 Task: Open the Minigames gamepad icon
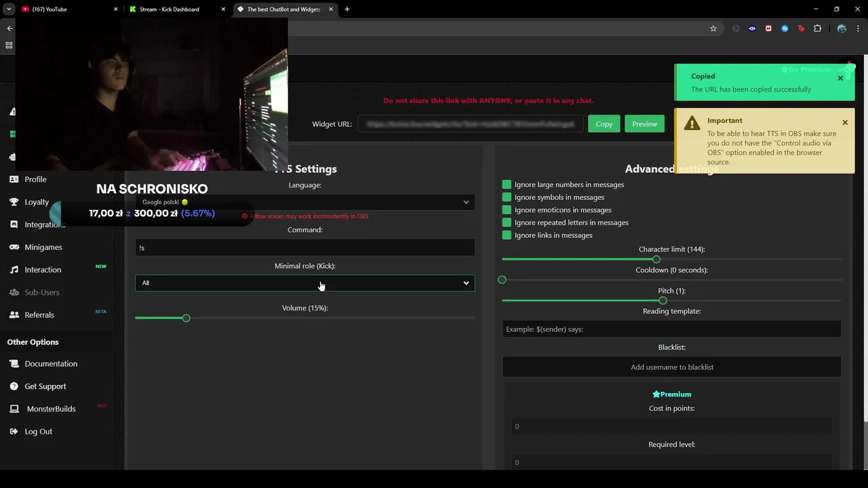click(x=14, y=247)
